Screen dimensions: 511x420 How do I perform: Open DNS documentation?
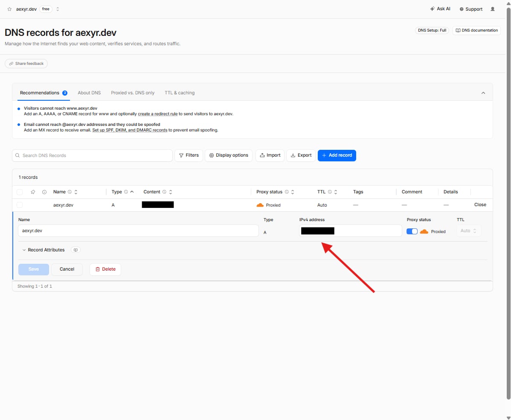(x=476, y=30)
